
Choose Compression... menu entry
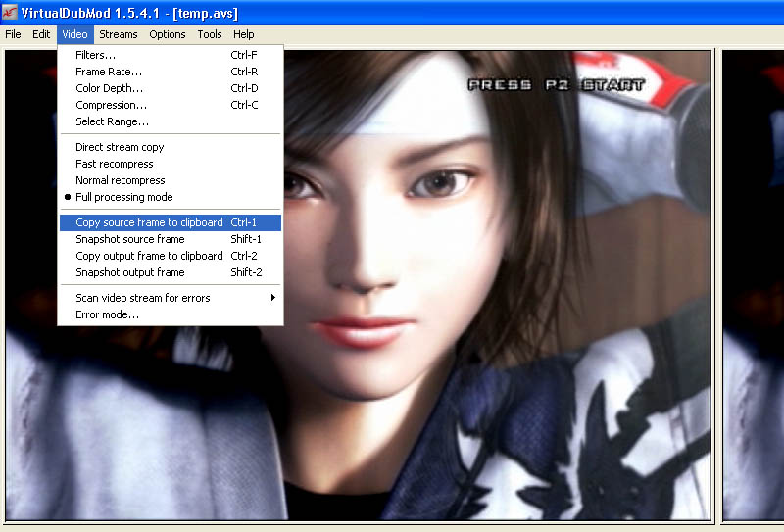[171, 105]
